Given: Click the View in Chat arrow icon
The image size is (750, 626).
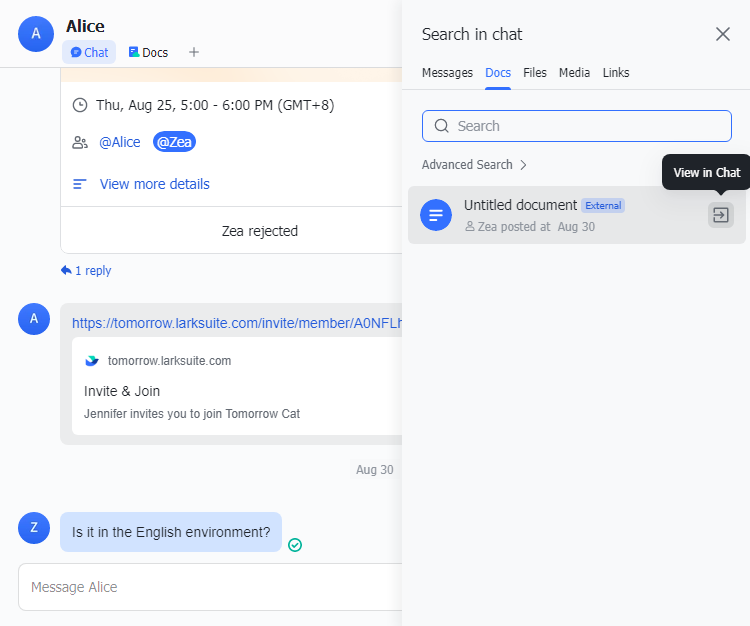Looking at the screenshot, I should pyautogui.click(x=720, y=215).
